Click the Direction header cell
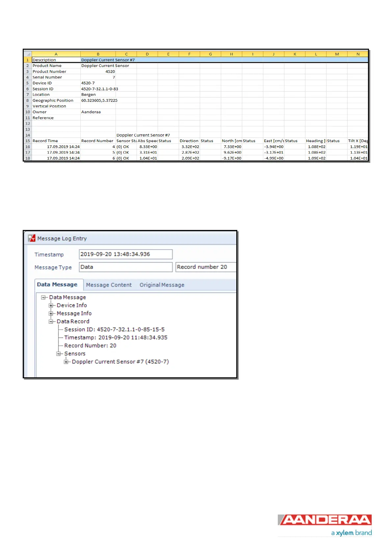The width and height of the screenshot is (392, 554). click(189, 141)
